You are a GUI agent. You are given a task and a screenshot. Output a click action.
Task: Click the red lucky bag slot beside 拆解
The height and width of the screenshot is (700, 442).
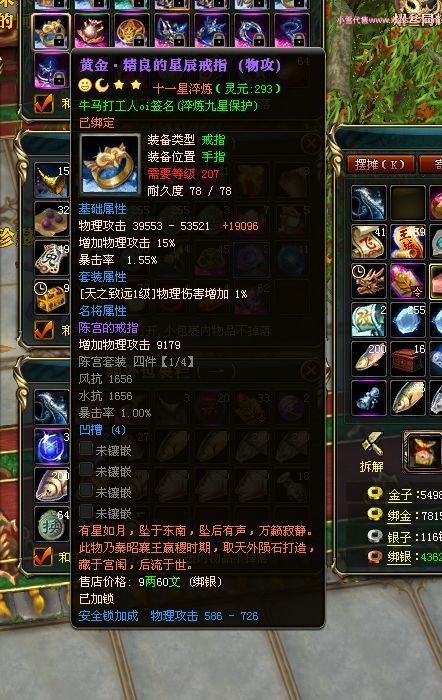(x=423, y=452)
